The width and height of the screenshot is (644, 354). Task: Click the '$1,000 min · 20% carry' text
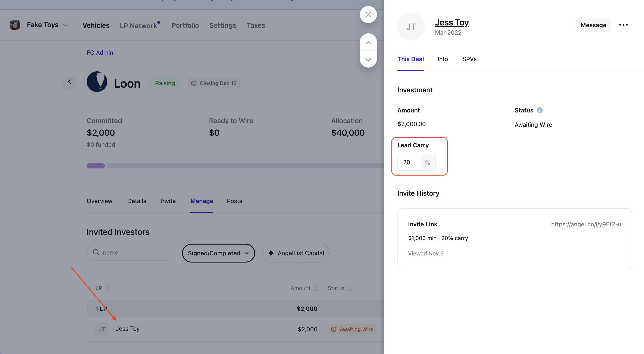coord(438,238)
